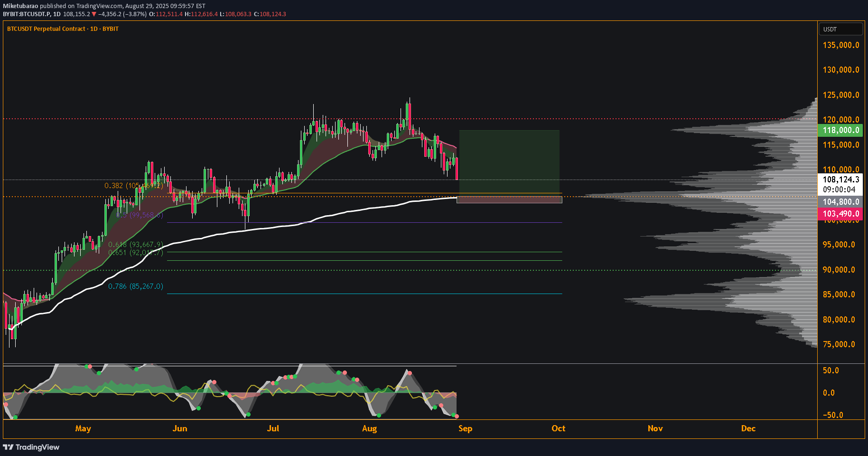Image resolution: width=868 pixels, height=456 pixels.
Task: Click the 95,000.0 price axis label
Action: [x=839, y=245]
